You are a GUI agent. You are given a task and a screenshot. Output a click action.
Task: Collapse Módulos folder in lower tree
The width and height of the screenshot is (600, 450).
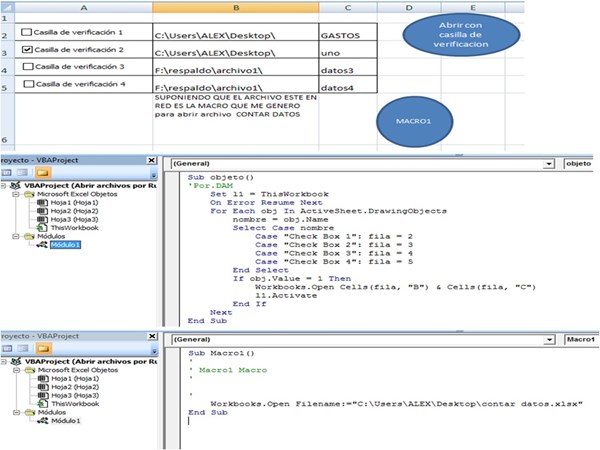tap(16, 412)
